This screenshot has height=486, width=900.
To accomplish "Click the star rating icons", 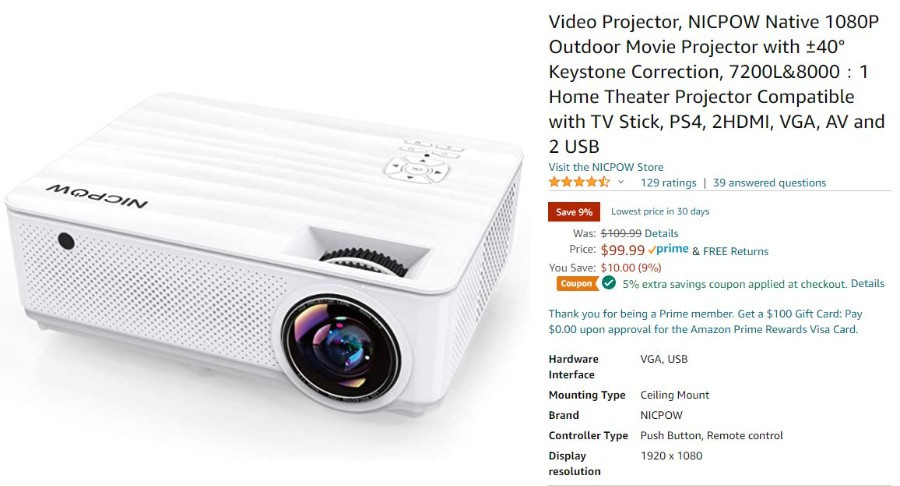I will point(579,182).
